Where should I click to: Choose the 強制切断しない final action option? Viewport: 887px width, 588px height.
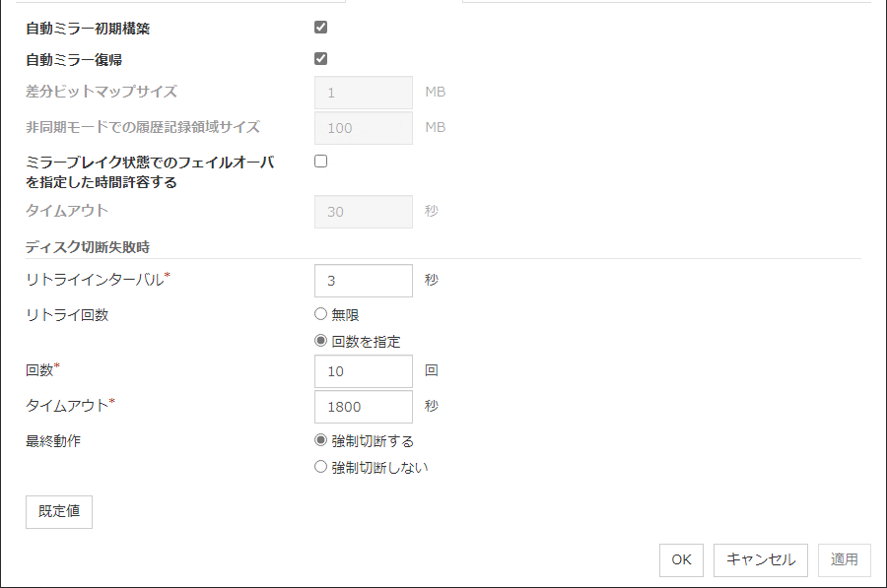pyautogui.click(x=320, y=467)
